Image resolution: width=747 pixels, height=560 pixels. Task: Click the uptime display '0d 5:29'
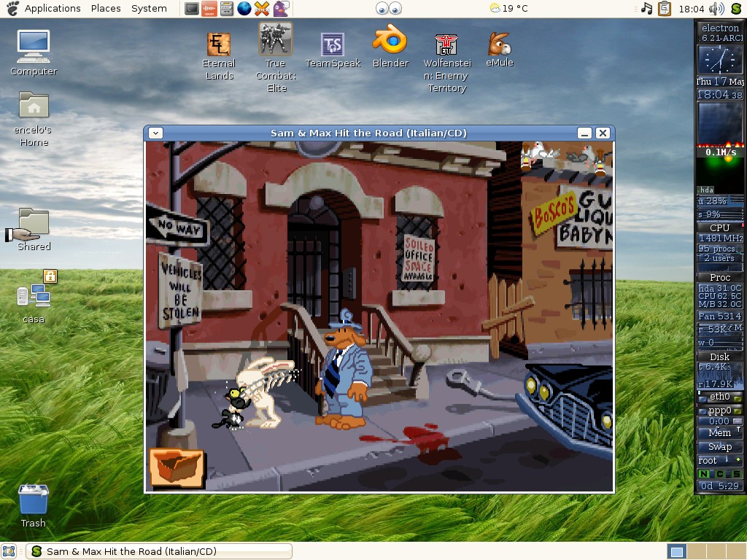(719, 486)
